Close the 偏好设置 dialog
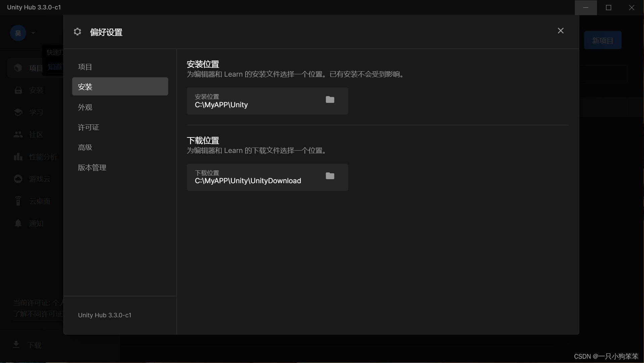Screen dimensions: 644x363 pyautogui.click(x=560, y=31)
